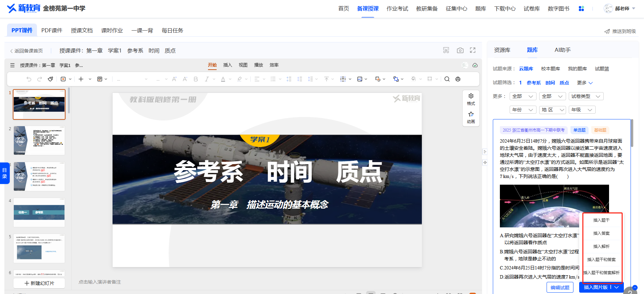Click the arrange layers icon
The height and width of the screenshot is (294, 644).
pos(396,79)
